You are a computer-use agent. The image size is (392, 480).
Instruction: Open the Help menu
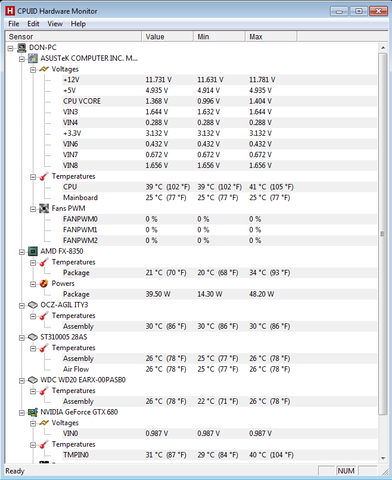point(78,24)
